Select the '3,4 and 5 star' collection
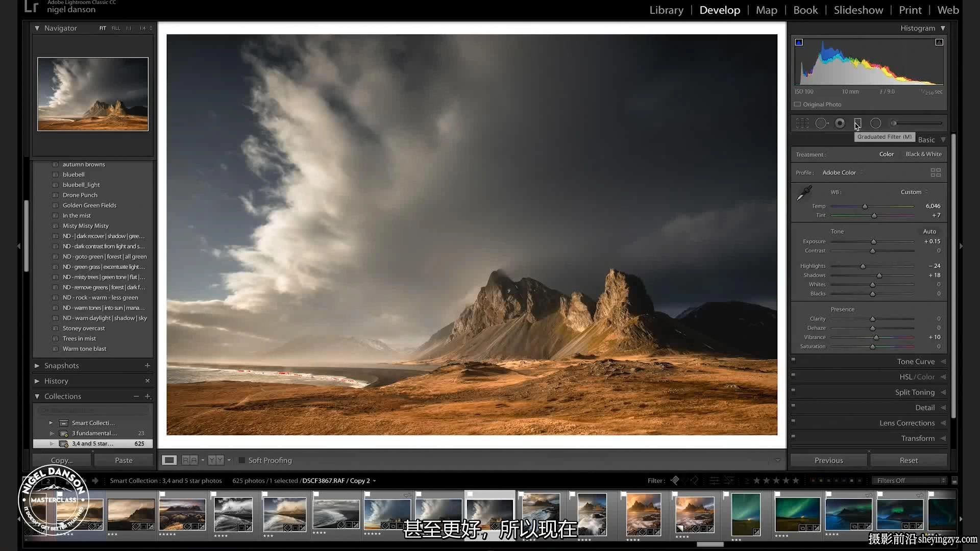Viewport: 980px width, 551px height. 93,443
